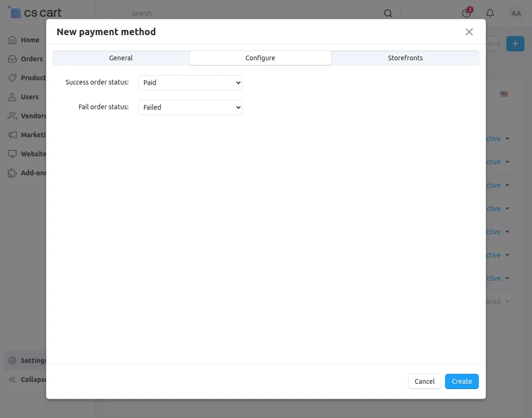Click the search magnifier icon
Image resolution: width=532 pixels, height=418 pixels.
[x=388, y=13]
